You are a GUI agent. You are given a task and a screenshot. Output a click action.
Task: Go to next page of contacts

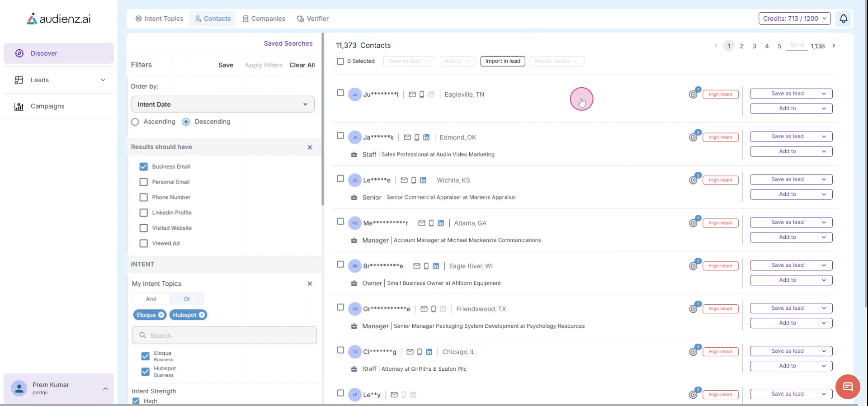click(x=834, y=46)
